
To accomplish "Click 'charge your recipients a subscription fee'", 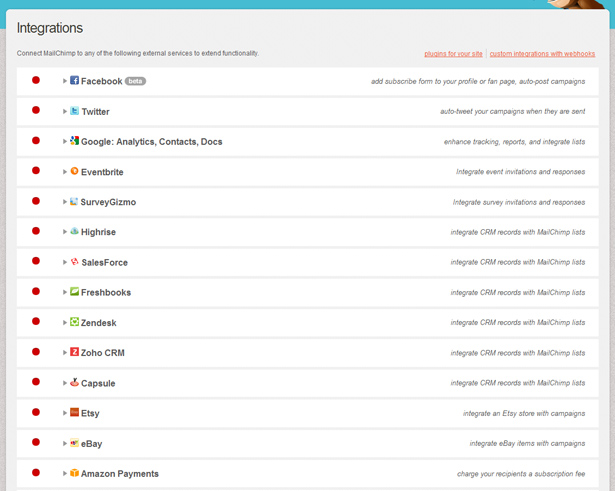I will (521, 474).
